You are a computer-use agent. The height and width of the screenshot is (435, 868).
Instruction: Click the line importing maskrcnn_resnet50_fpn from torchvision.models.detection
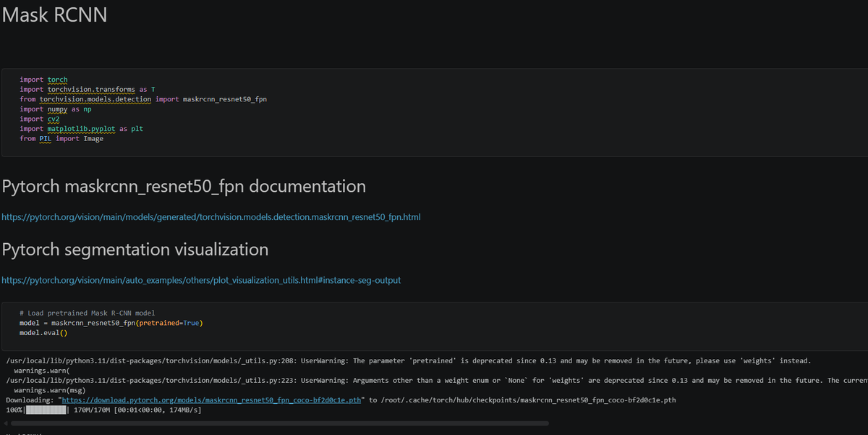(x=143, y=99)
